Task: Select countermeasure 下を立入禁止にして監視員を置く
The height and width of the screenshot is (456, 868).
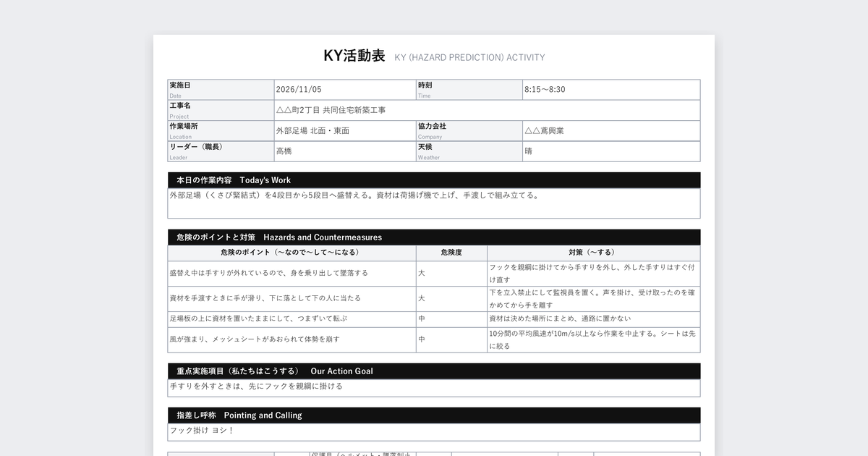Action: click(594, 298)
